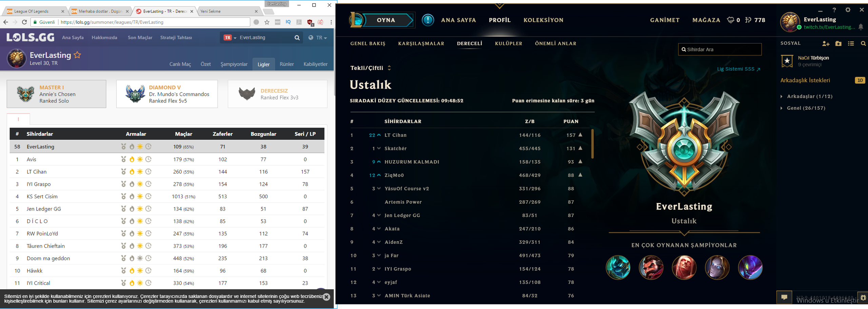This screenshot has width=868, height=309.
Task: Open the Tekli/Çiftli queue selector
Action: pyautogui.click(x=371, y=68)
